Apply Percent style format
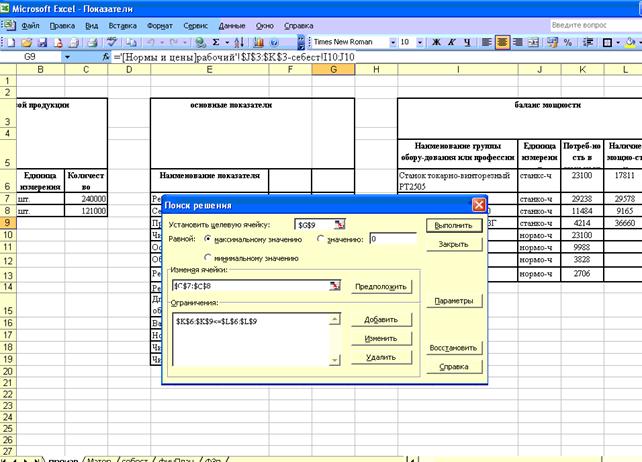 pos(567,42)
